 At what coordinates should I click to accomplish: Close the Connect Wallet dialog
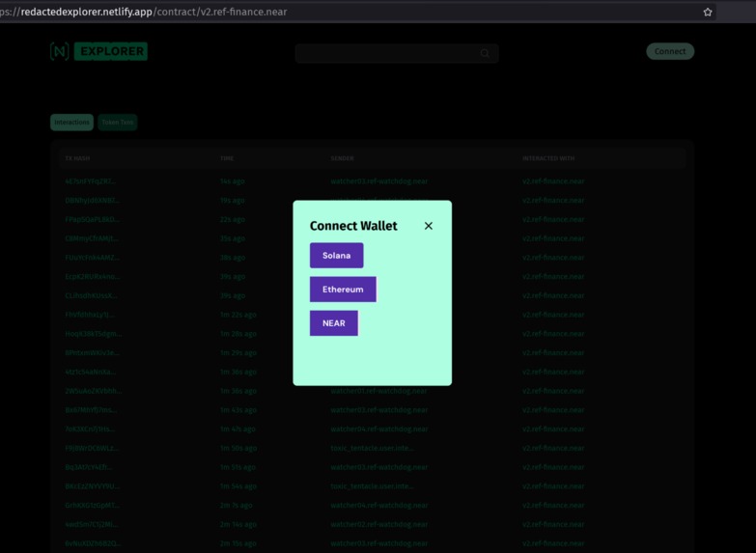point(428,226)
